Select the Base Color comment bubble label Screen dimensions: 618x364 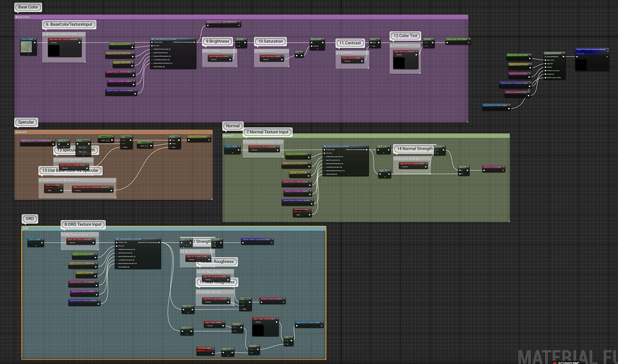tap(29, 7)
